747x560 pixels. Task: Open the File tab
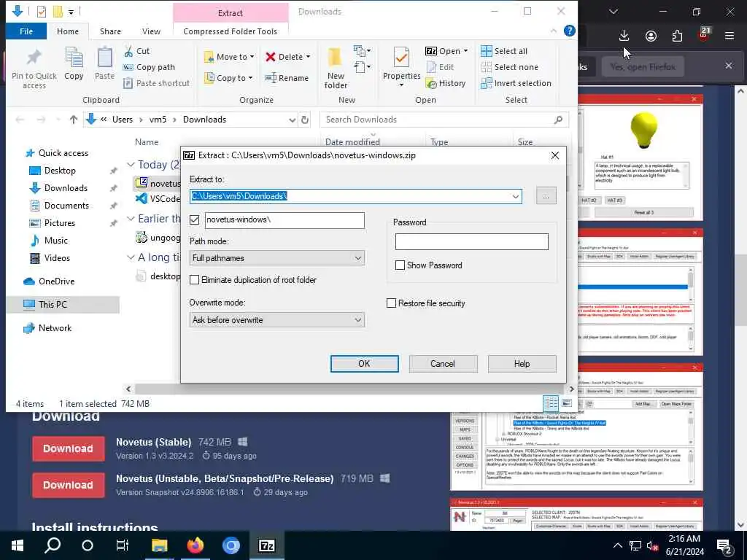(26, 31)
